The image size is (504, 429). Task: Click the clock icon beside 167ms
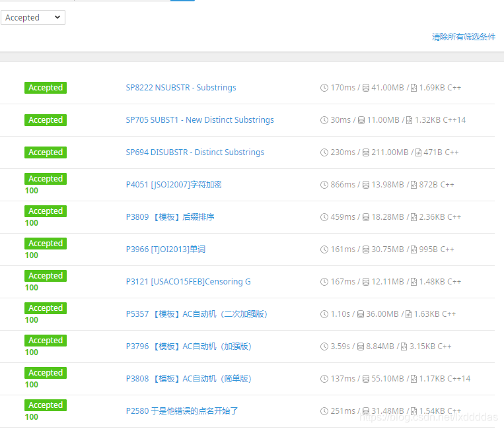pos(324,282)
